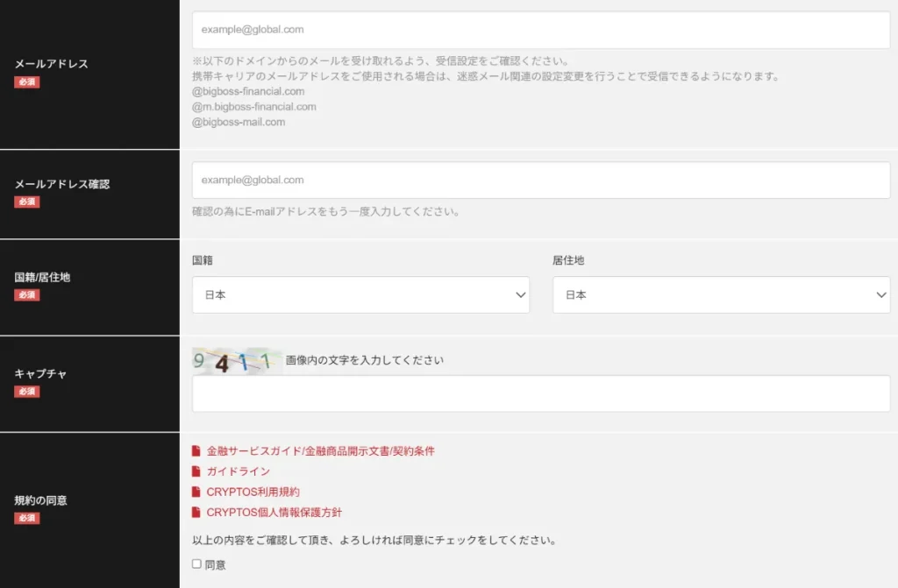
Task: Click the chevron arrow of 居住地 select
Action: [880, 294]
